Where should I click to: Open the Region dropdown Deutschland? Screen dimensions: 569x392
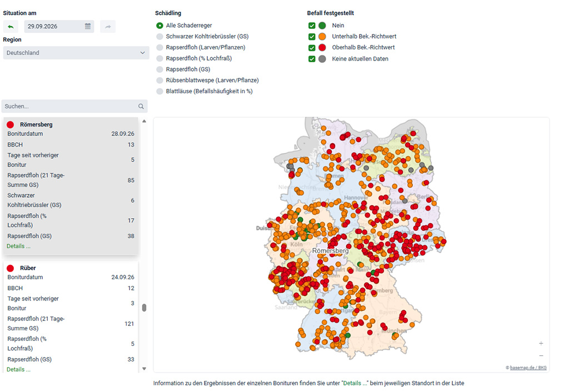[76, 53]
